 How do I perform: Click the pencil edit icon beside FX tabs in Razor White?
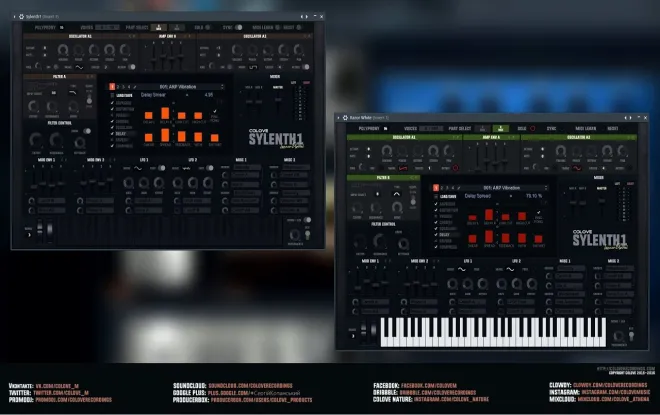459,188
